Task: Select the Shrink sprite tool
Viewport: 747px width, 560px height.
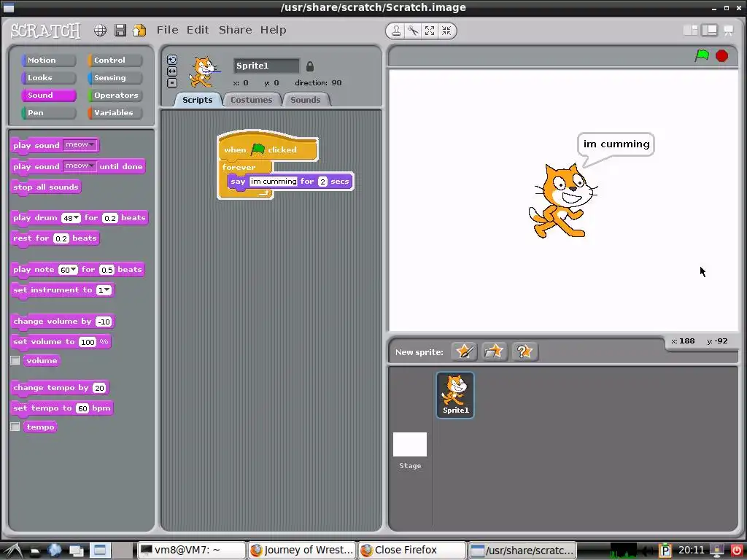Action: tap(446, 31)
